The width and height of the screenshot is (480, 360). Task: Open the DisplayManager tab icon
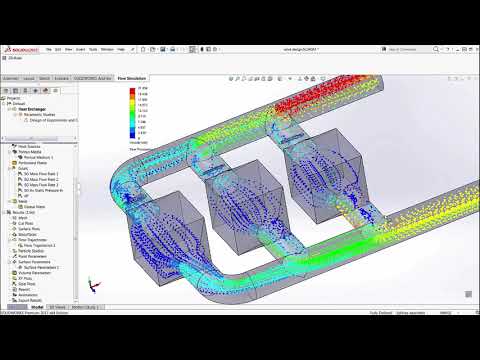46,91
